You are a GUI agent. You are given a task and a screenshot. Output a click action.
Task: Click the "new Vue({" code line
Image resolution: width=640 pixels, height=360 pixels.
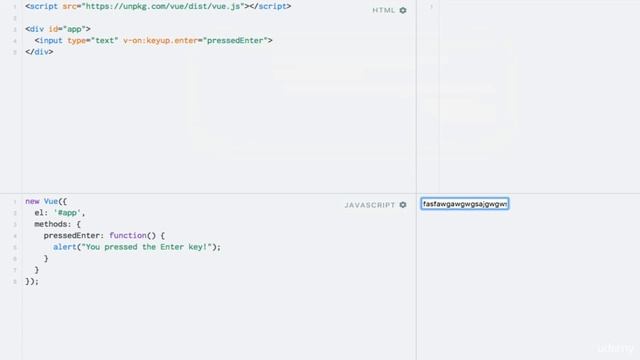(x=46, y=201)
